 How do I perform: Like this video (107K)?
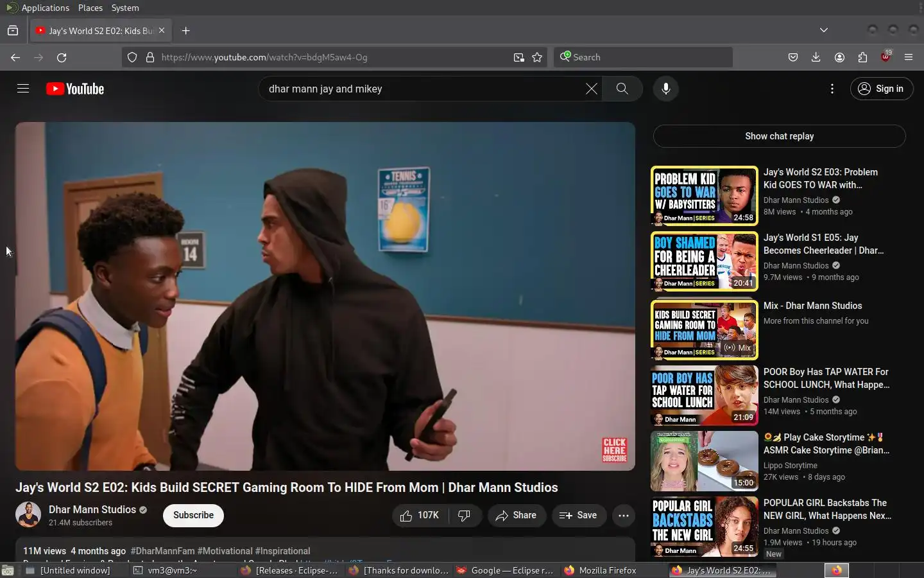pyautogui.click(x=420, y=515)
